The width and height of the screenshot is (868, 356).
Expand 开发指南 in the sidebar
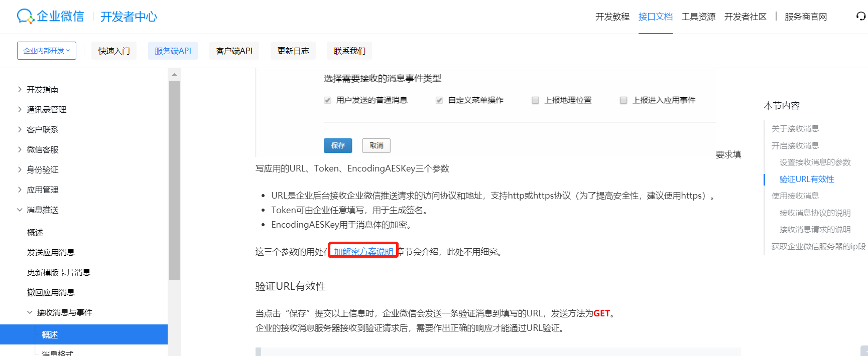click(x=20, y=89)
